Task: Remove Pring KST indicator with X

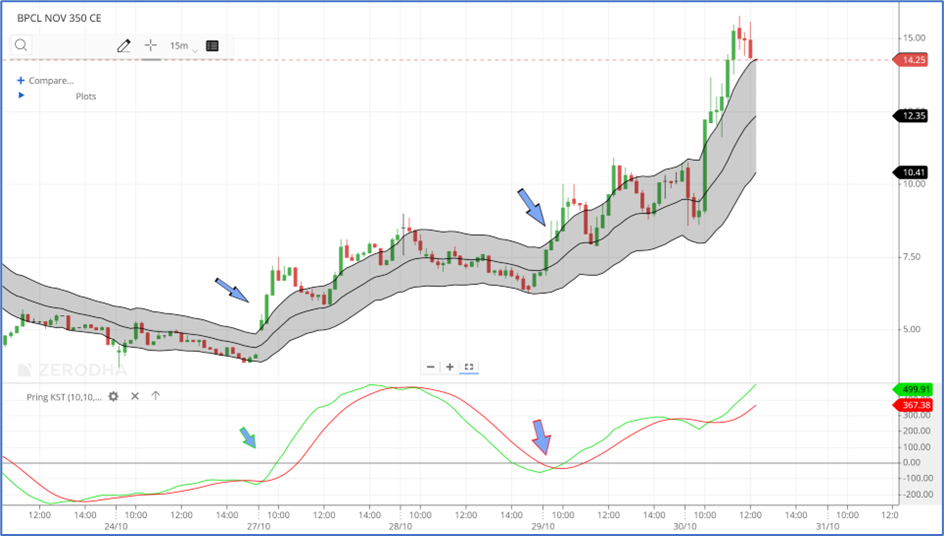Action: 135,396
